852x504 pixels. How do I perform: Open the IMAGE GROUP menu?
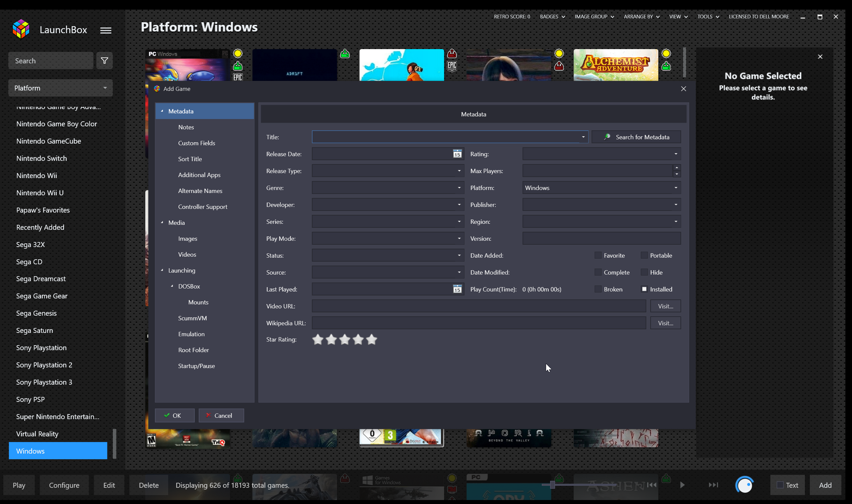[x=594, y=17]
